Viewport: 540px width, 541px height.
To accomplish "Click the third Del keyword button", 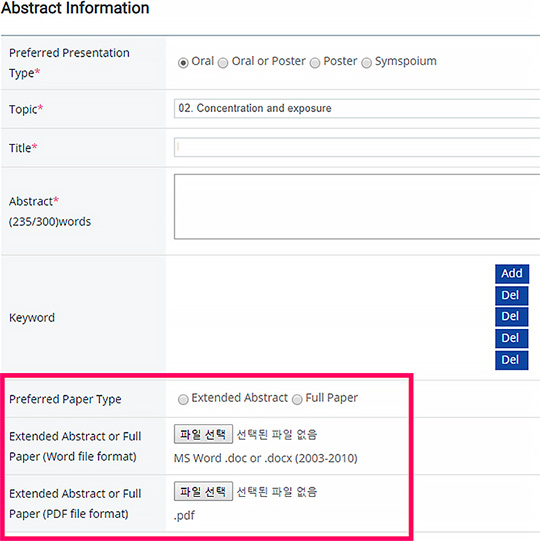I will (x=512, y=338).
